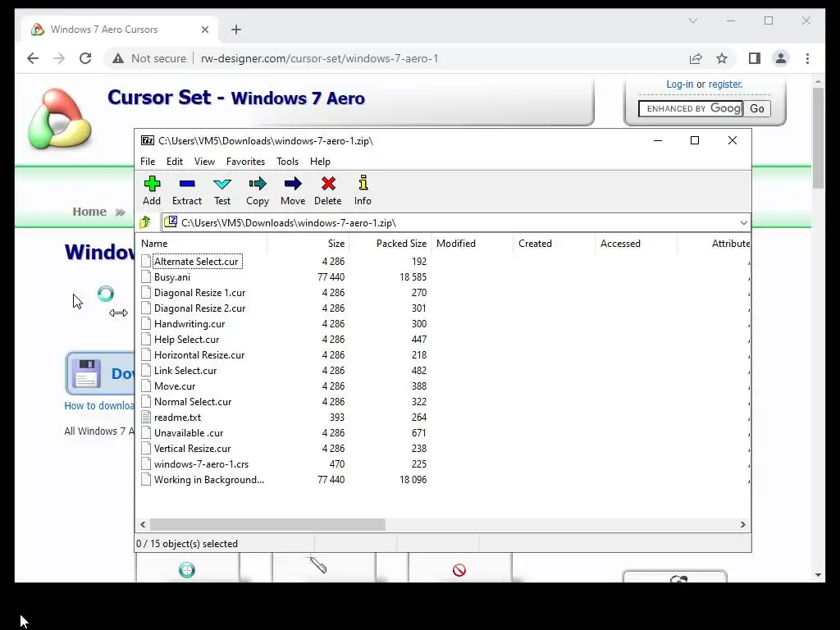Screen dimensions: 840x630
Task: Go back in the browser
Action: point(33,58)
